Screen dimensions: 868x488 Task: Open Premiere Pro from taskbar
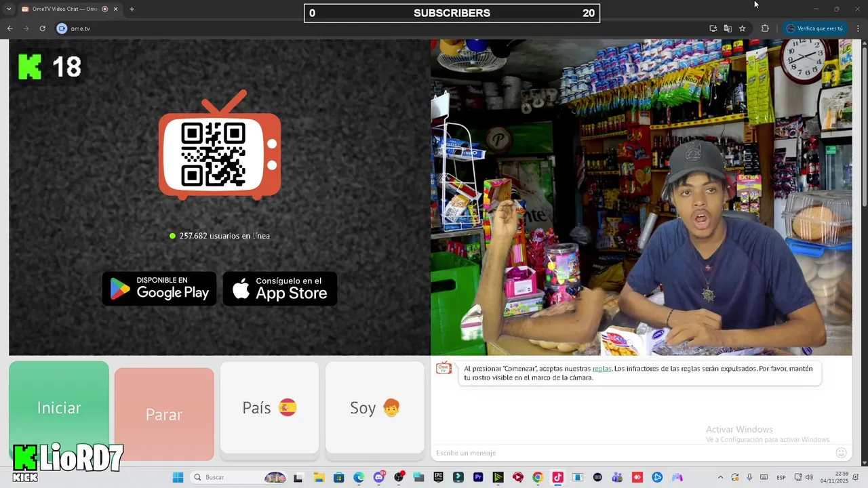pos(478,477)
